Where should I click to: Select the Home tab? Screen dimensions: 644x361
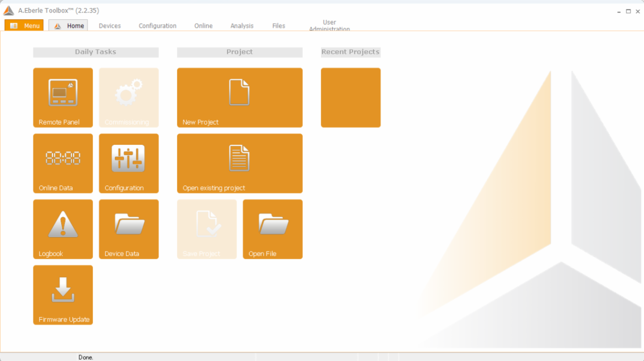(69, 26)
